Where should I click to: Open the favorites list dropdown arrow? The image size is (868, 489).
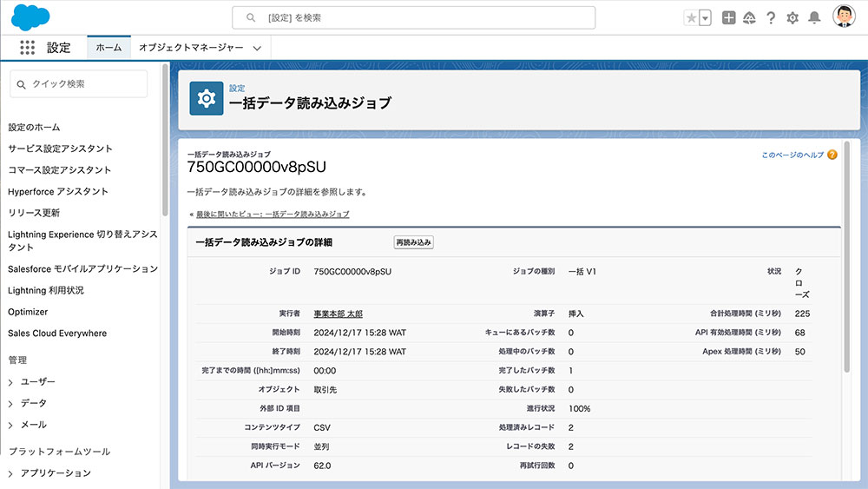[705, 17]
